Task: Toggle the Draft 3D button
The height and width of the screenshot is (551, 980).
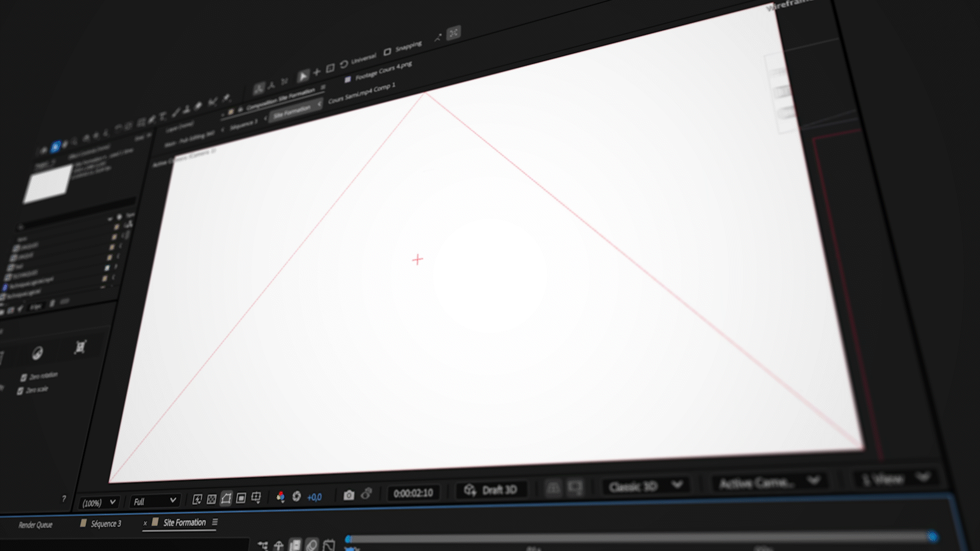Action: pyautogui.click(x=491, y=490)
